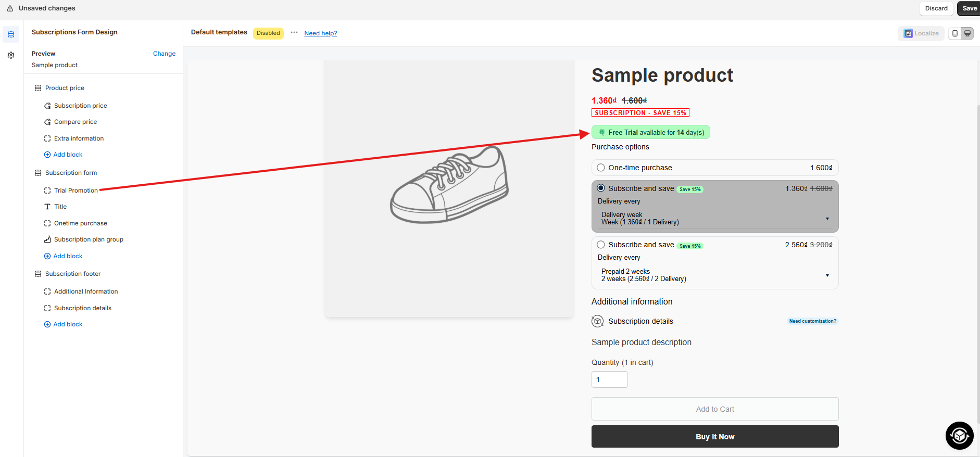Select the first Subscribe and save radio
The height and width of the screenshot is (457, 980).
click(x=601, y=188)
